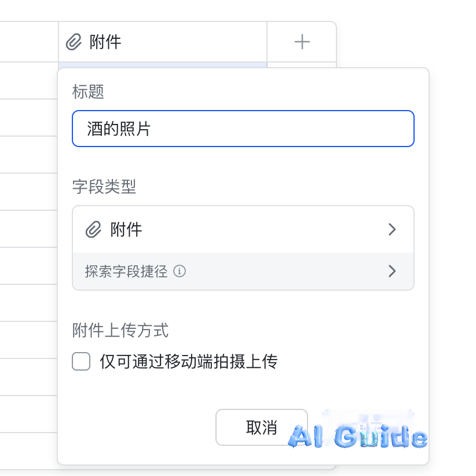
Task: Add a new column with the plus icon
Action: [x=302, y=42]
